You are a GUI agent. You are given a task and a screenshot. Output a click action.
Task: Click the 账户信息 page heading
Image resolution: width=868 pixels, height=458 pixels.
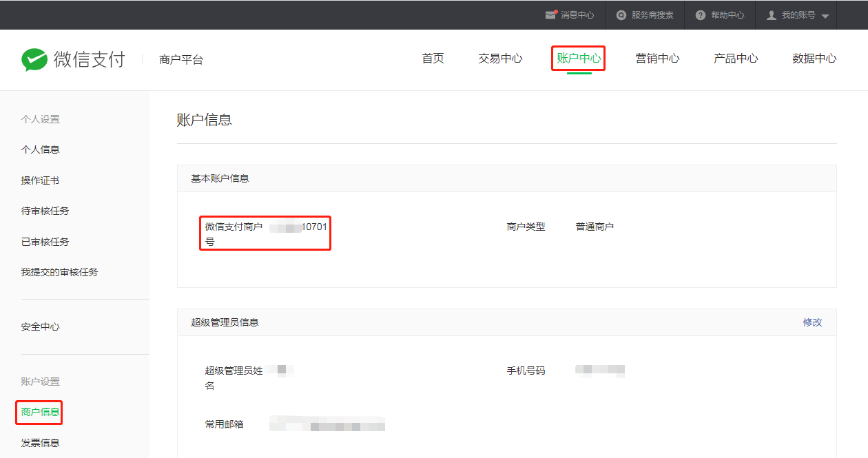pyautogui.click(x=205, y=120)
